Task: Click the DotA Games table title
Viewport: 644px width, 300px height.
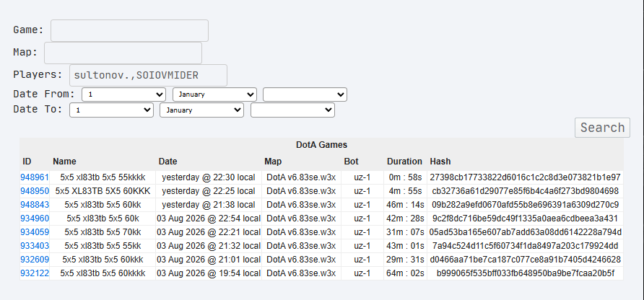Action: (x=321, y=145)
